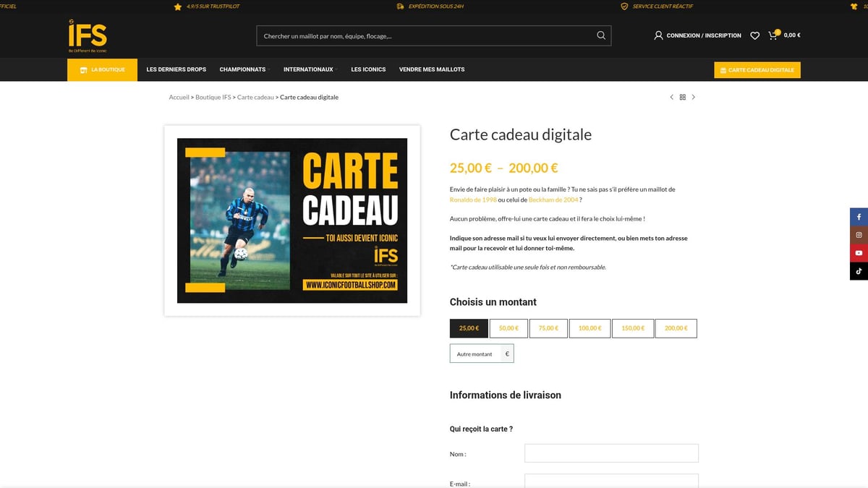Screen dimensions: 868x488
Task: Click the 4.9/5 sur Trustpilot text
Action: [x=213, y=6]
